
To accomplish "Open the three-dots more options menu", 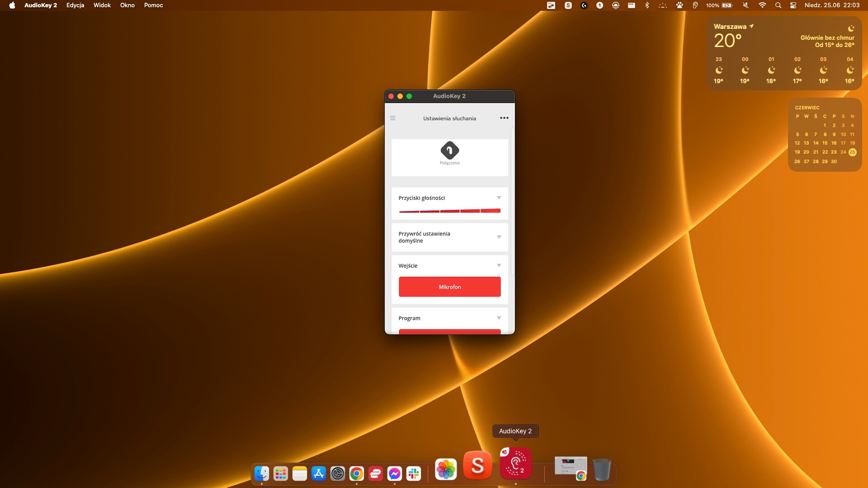I will [x=504, y=118].
